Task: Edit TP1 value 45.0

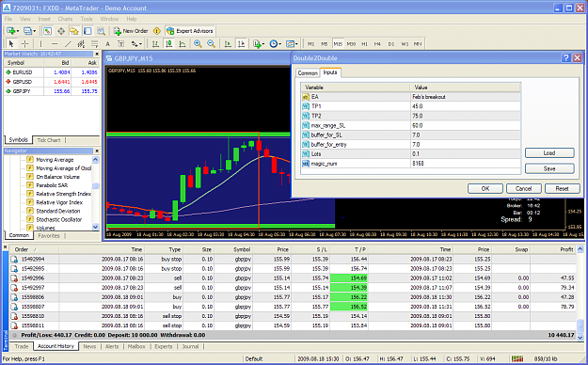Action: pyautogui.click(x=466, y=106)
